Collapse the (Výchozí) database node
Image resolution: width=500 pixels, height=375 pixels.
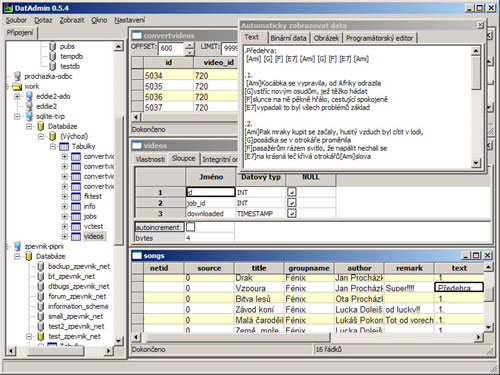41,136
